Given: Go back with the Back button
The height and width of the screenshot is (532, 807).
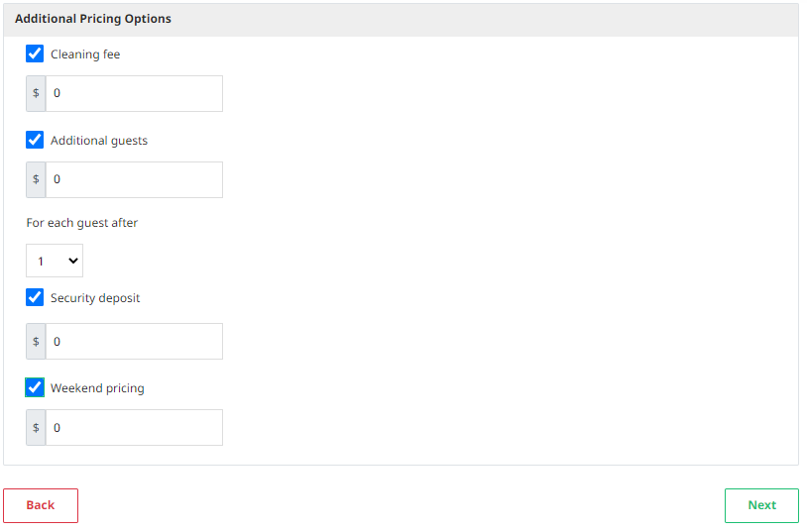Looking at the screenshot, I should tap(41, 505).
